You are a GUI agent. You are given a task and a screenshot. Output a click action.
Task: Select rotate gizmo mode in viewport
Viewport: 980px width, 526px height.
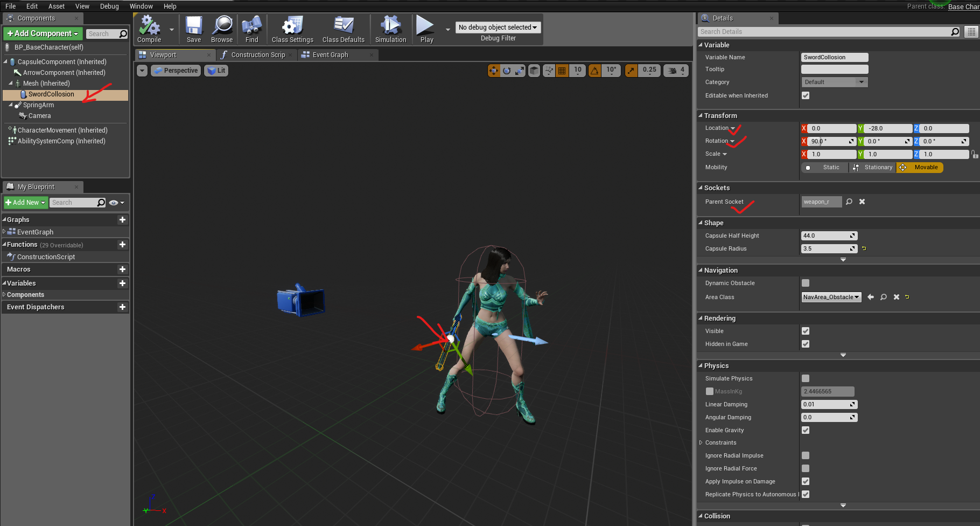pos(507,71)
